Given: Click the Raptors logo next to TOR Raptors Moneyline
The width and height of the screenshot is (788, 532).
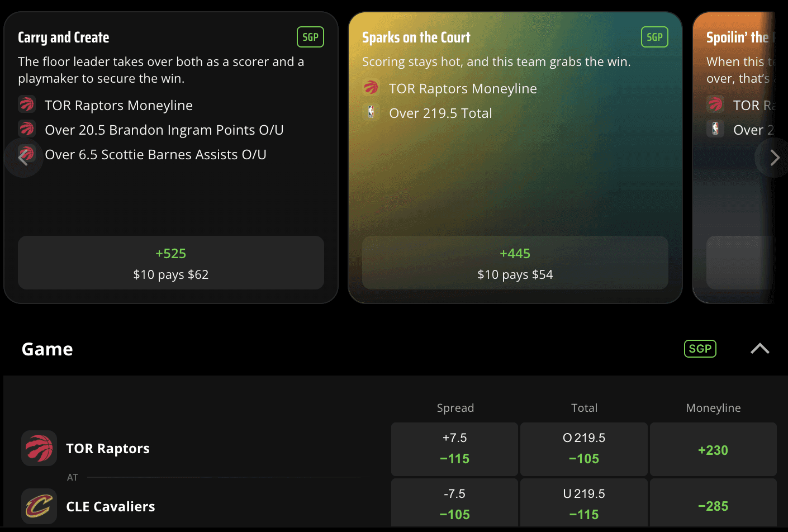Looking at the screenshot, I should (x=27, y=105).
